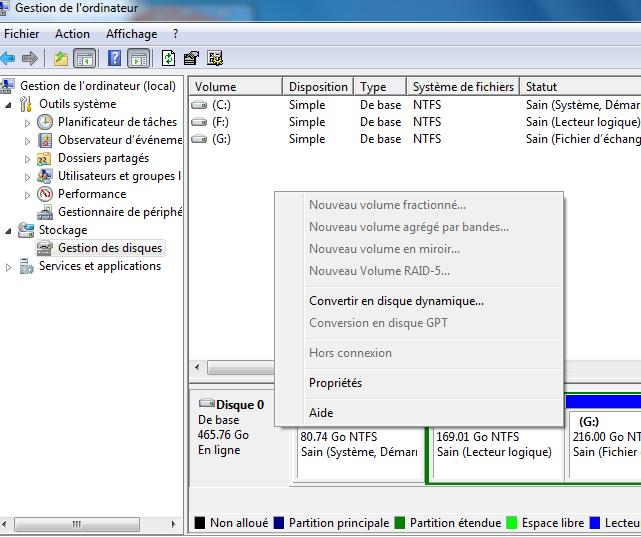The width and height of the screenshot is (641, 537).
Task: Open the Properties toolbar icon
Action: click(191, 58)
